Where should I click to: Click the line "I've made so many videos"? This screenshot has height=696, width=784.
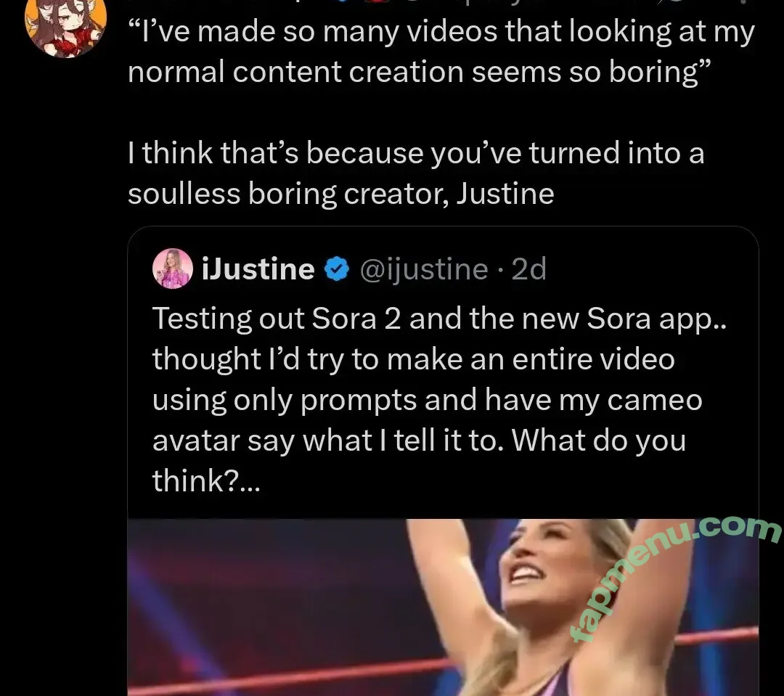441,33
